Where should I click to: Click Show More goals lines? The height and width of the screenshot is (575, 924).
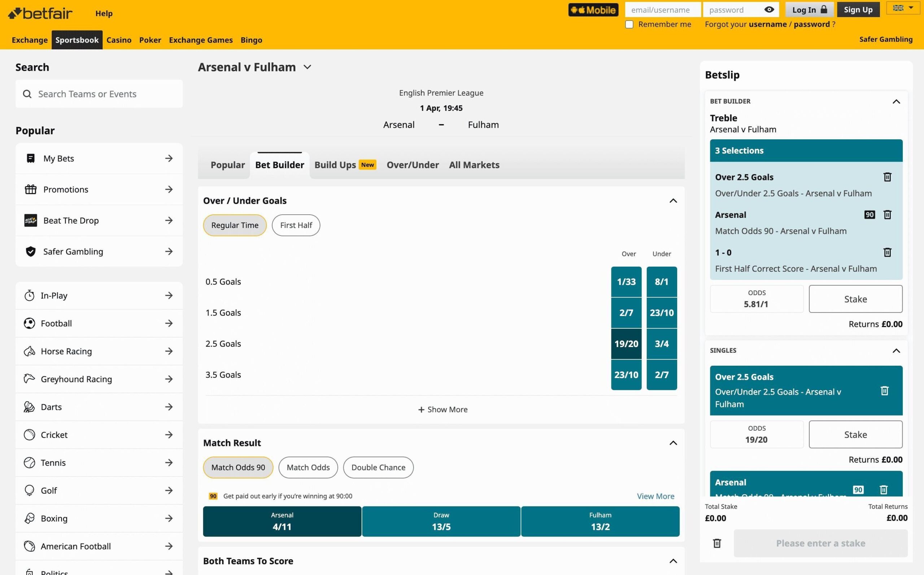tap(443, 409)
